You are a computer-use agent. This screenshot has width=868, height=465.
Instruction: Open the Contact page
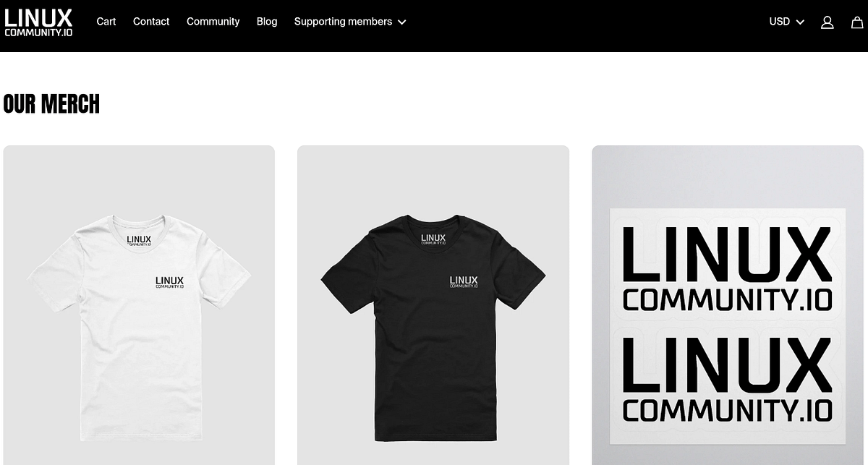pyautogui.click(x=151, y=22)
